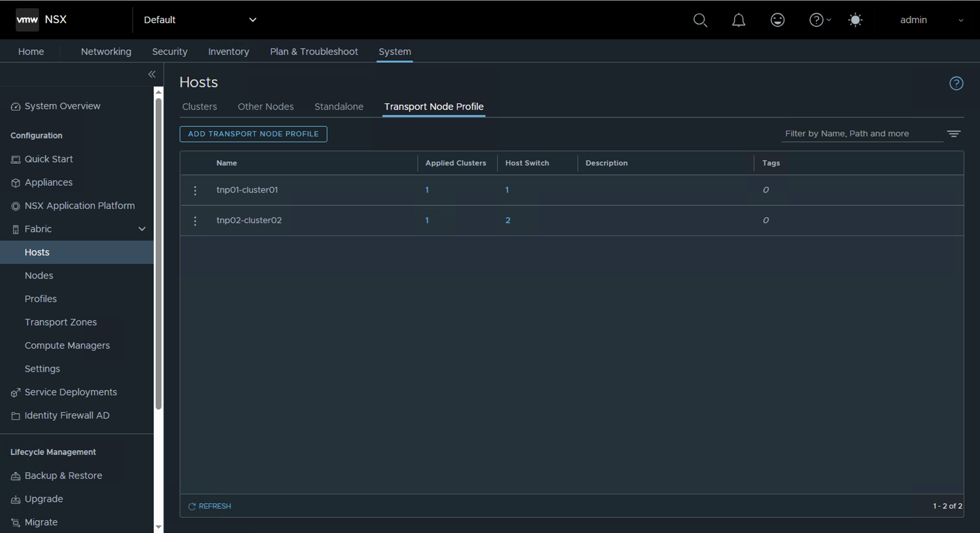Open tnp01-cluster01 row actions menu
The image size is (980, 533).
click(195, 190)
